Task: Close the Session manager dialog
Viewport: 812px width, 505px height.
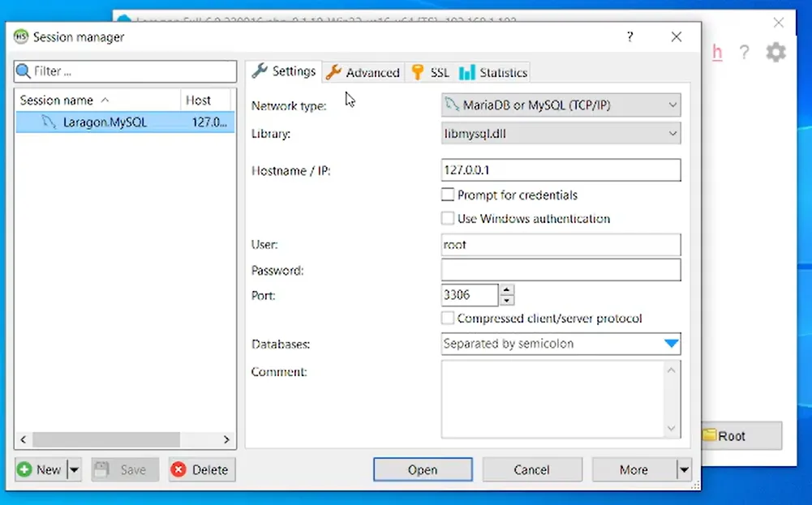Action: point(677,36)
